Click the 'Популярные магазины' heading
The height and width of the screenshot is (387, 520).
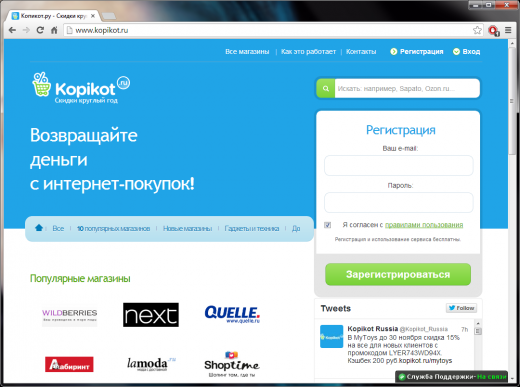80,278
